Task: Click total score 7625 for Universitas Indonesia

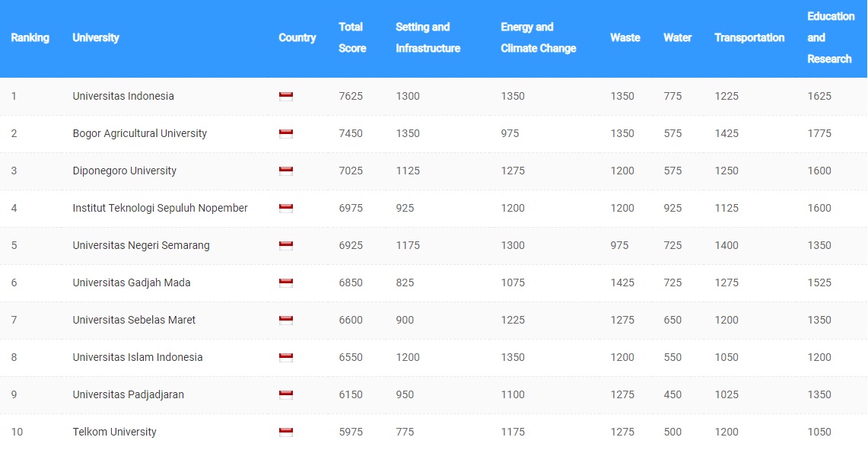Action: pyautogui.click(x=351, y=97)
